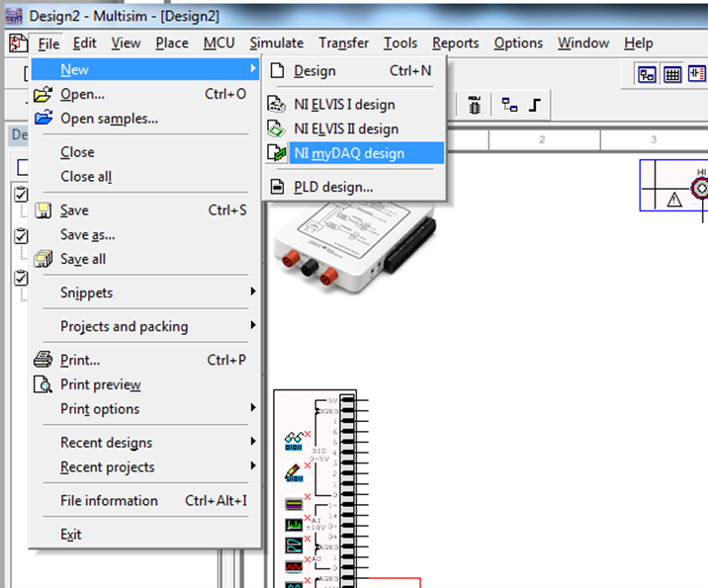Click the PLD design chip icon
The height and width of the screenshot is (588, 708).
coord(277,187)
